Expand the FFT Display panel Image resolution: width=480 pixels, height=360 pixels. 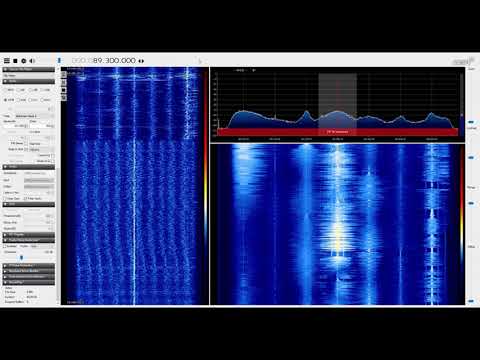(29, 235)
